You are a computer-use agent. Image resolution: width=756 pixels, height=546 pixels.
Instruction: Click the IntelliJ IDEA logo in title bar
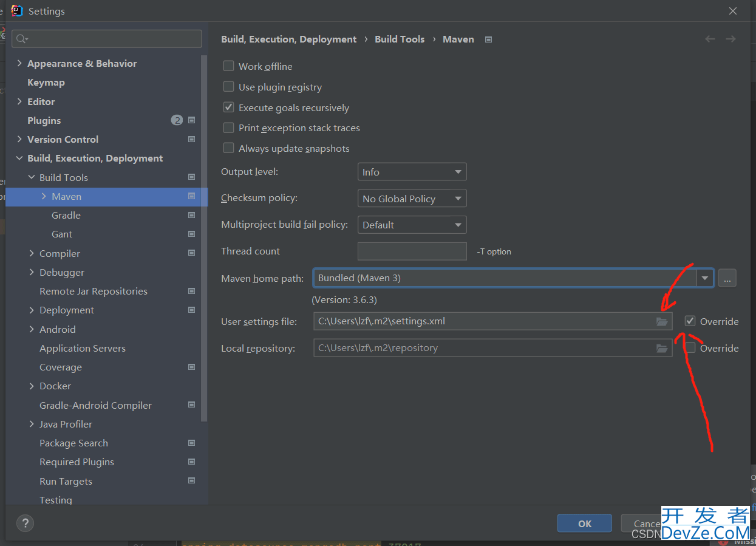[17, 11]
